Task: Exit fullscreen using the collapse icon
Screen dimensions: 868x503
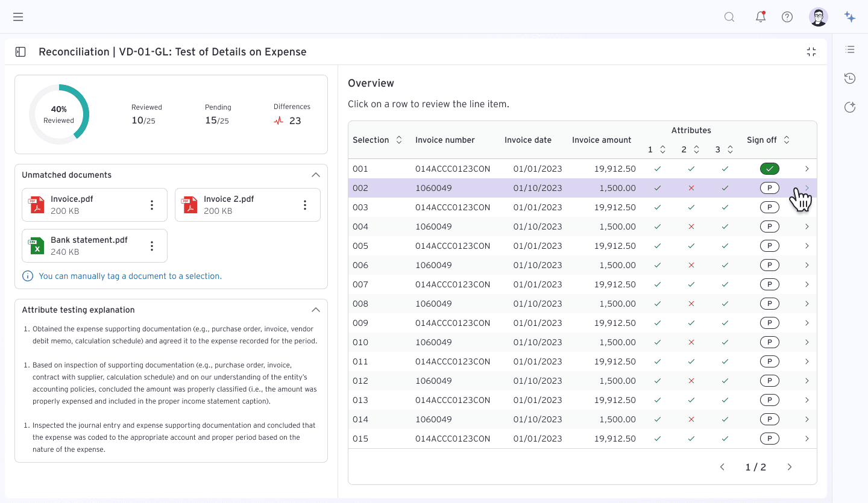Action: [x=811, y=52]
